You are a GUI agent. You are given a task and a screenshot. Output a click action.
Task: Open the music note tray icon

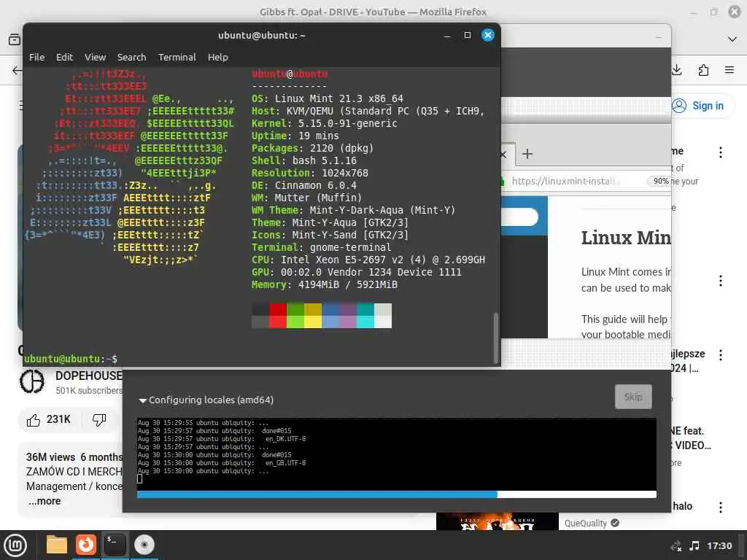[694, 545]
